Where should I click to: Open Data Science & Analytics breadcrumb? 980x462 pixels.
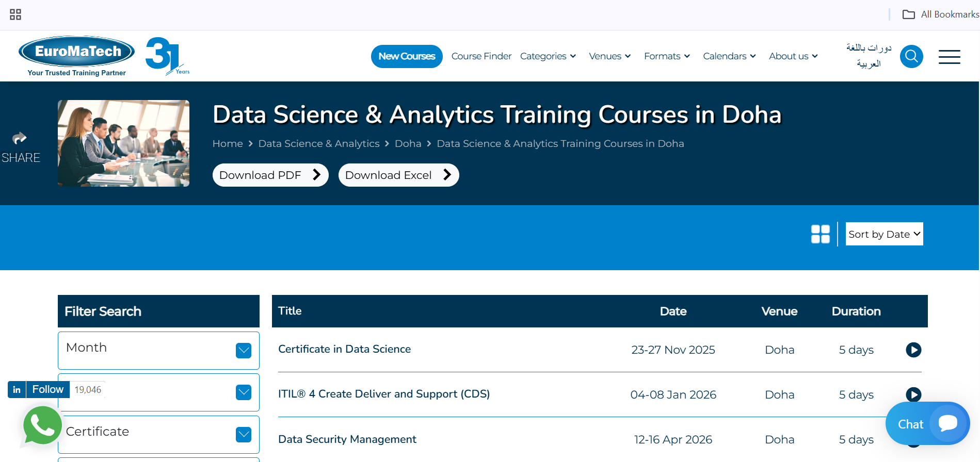pos(319,144)
